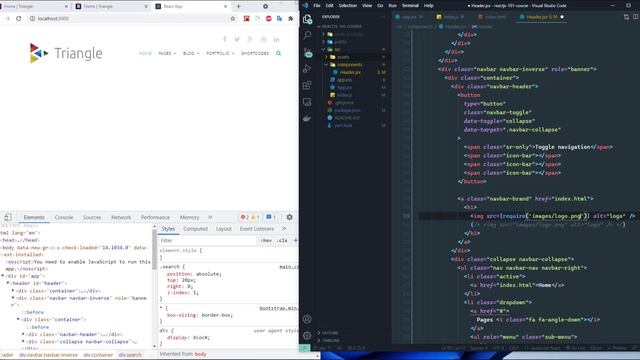Click the div.container breadcrumb in DevTools
This screenshot has width=640, height=360.
click(x=98, y=355)
